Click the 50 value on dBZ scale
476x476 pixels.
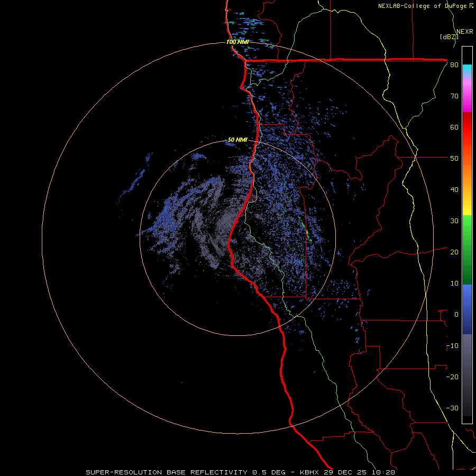pos(454,159)
